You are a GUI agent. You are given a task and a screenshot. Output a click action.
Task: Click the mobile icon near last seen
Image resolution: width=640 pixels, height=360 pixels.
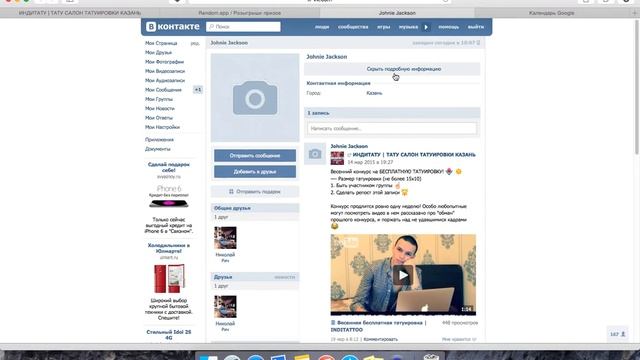478,43
